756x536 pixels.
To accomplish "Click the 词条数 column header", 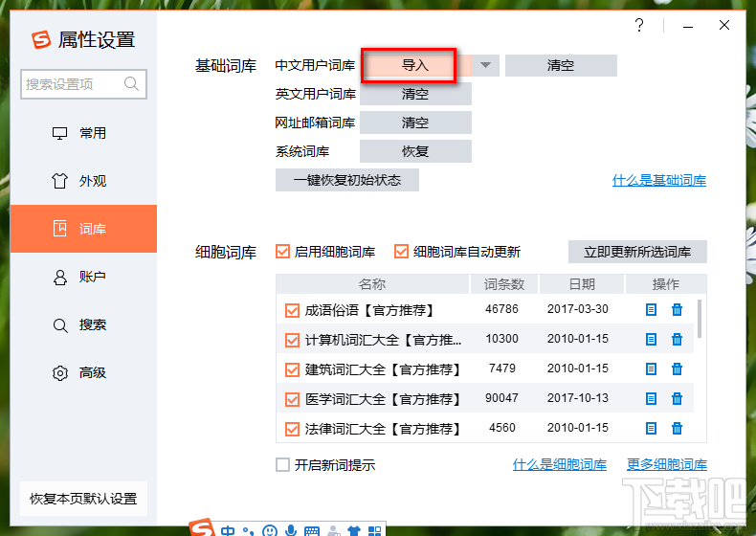I will 503,284.
